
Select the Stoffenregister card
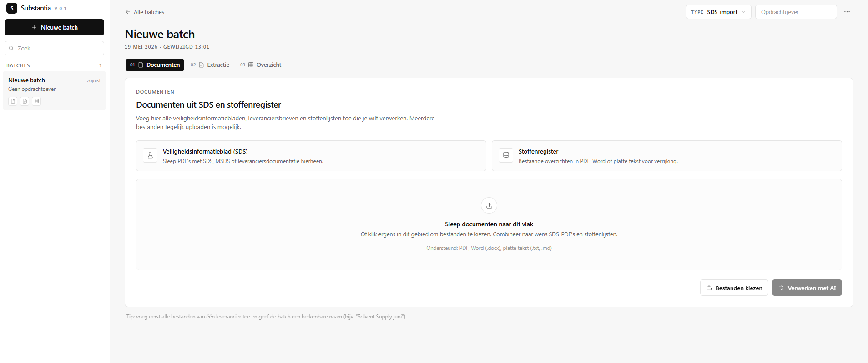tap(666, 156)
